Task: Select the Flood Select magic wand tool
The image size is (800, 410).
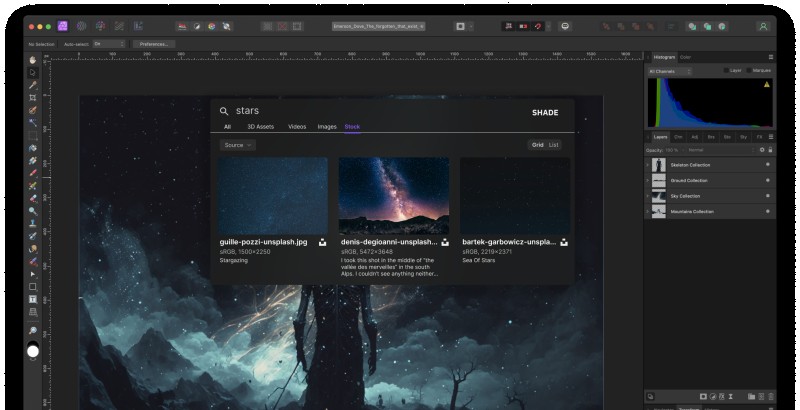Action: coord(33,123)
